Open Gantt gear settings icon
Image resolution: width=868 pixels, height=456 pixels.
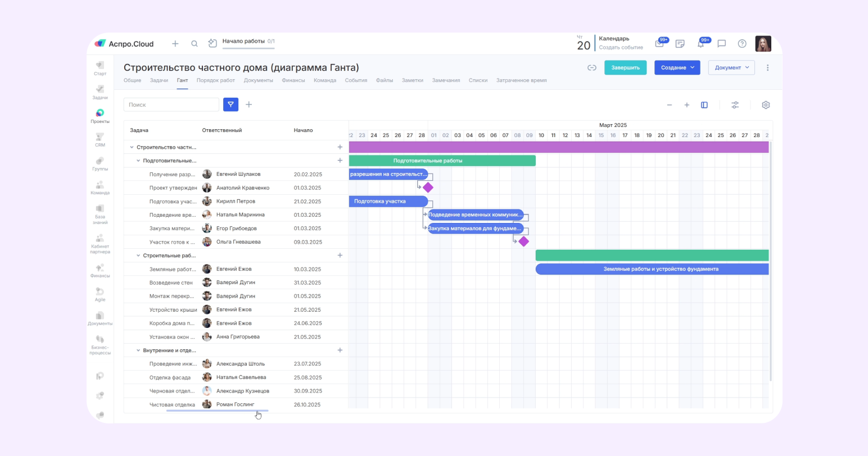(766, 105)
